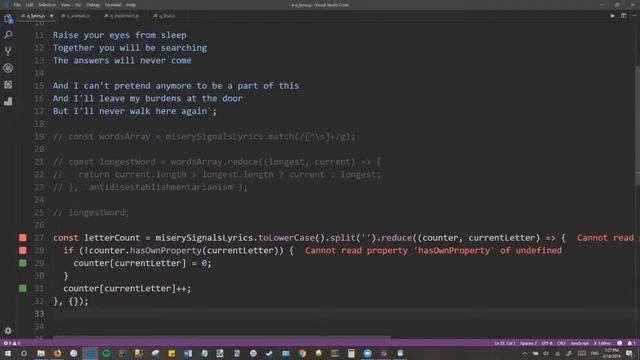This screenshot has width=640, height=360.
Task: Open the Edit menu
Action: click(x=29, y=5)
